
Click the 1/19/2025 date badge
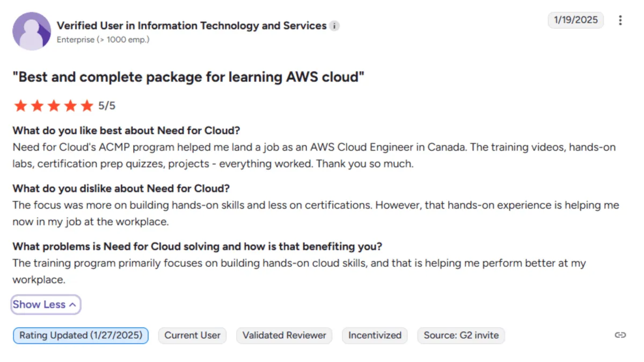pos(575,20)
